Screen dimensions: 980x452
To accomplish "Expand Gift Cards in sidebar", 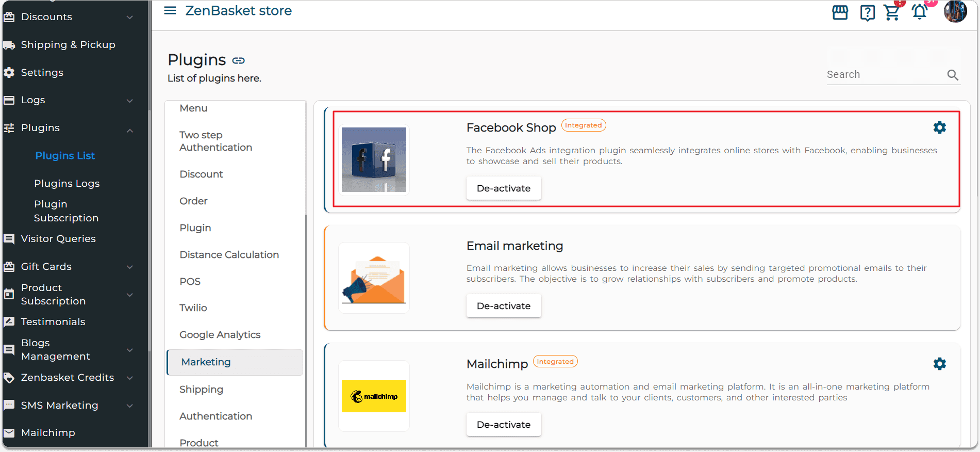I will [130, 267].
